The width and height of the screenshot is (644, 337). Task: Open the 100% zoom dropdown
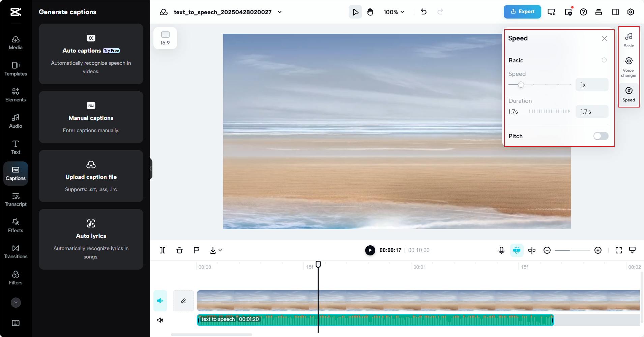(x=394, y=12)
